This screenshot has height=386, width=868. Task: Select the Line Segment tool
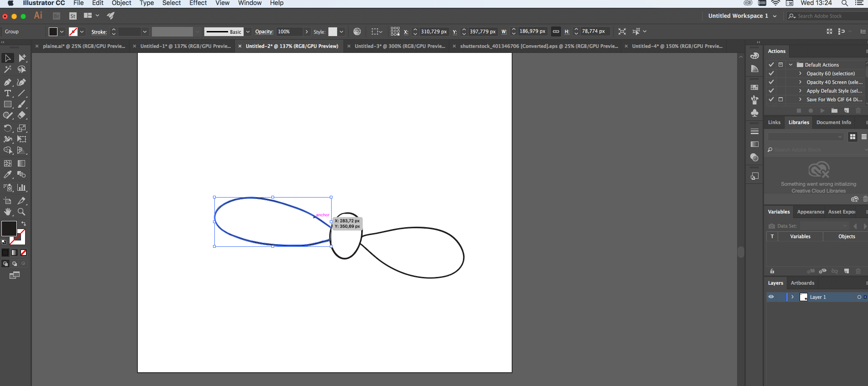click(x=21, y=93)
